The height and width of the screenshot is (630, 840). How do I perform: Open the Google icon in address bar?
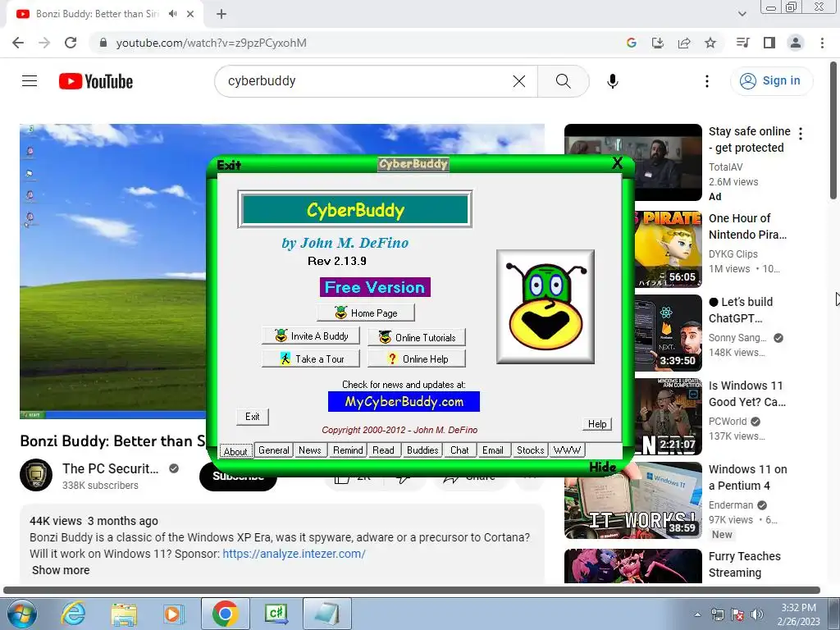tap(631, 43)
